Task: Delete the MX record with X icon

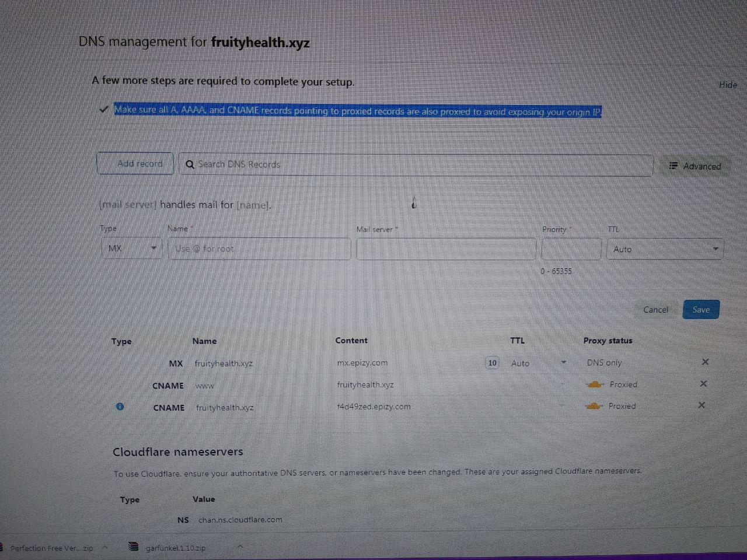Action: click(705, 362)
